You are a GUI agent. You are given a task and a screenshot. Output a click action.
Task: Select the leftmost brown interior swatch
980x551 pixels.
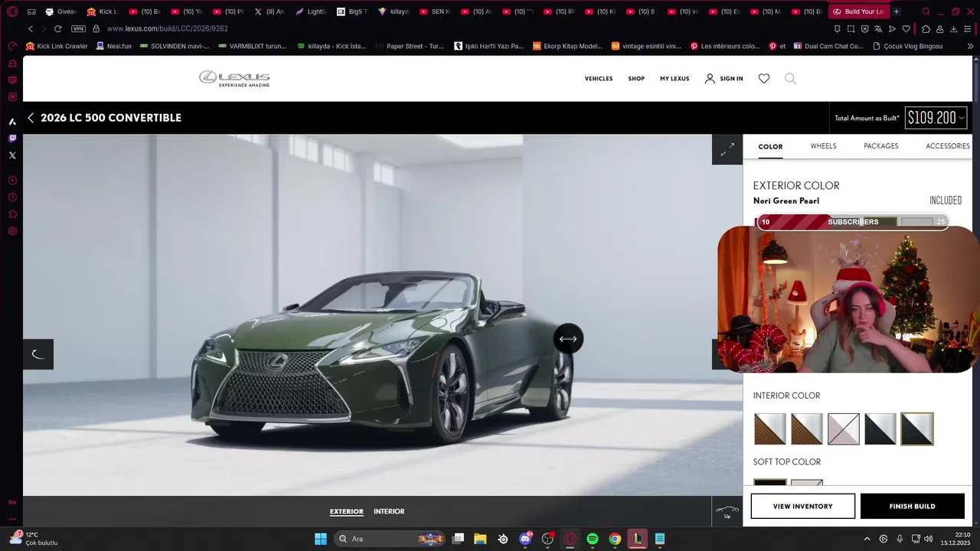tap(770, 429)
